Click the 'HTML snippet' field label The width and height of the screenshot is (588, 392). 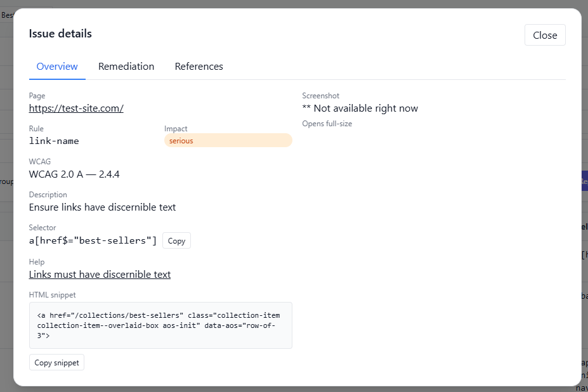(x=53, y=295)
